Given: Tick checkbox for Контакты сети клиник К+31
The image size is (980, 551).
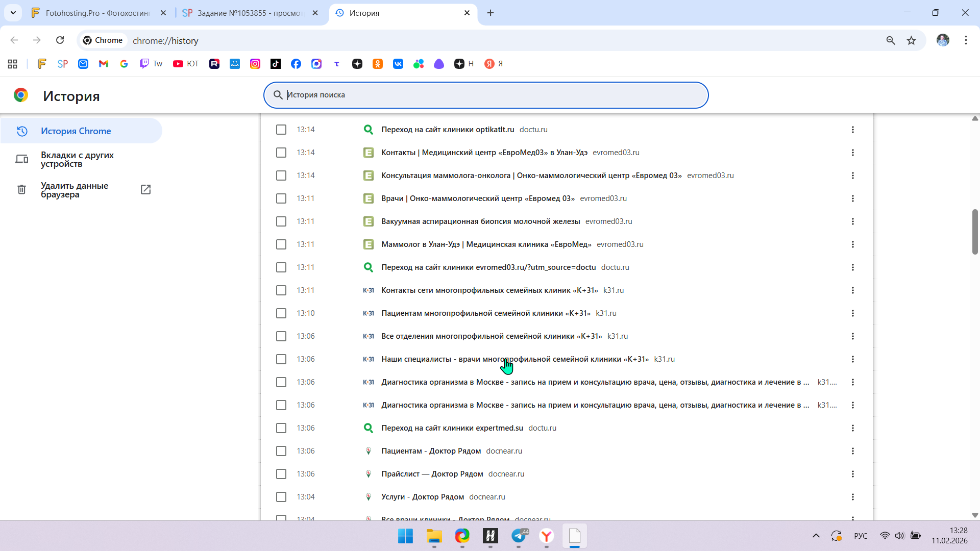Looking at the screenshot, I should [281, 290].
